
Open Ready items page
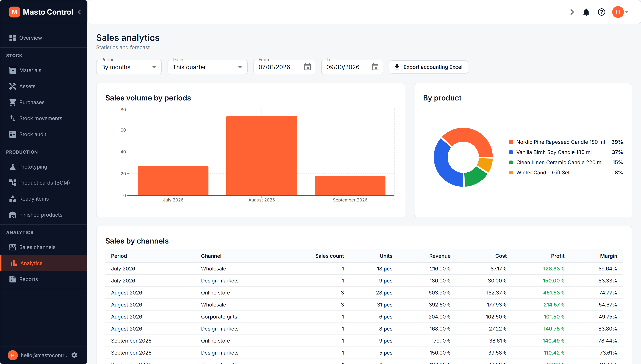[44, 199]
